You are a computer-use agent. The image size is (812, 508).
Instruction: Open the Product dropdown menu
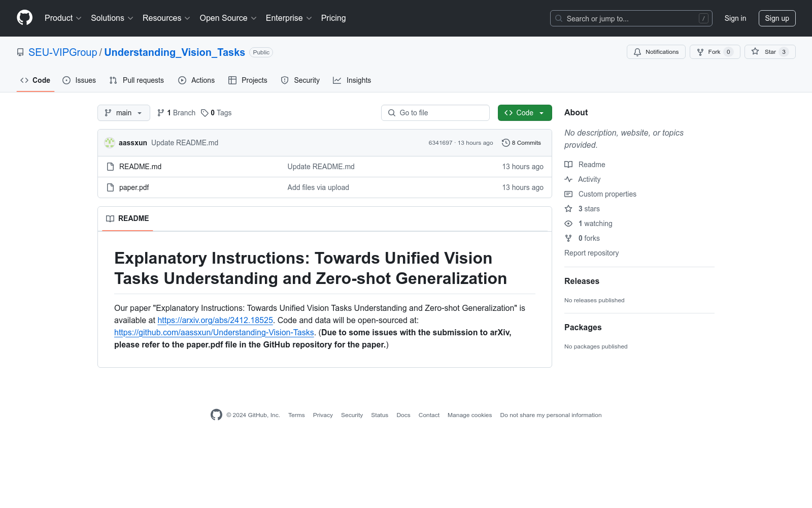point(63,18)
